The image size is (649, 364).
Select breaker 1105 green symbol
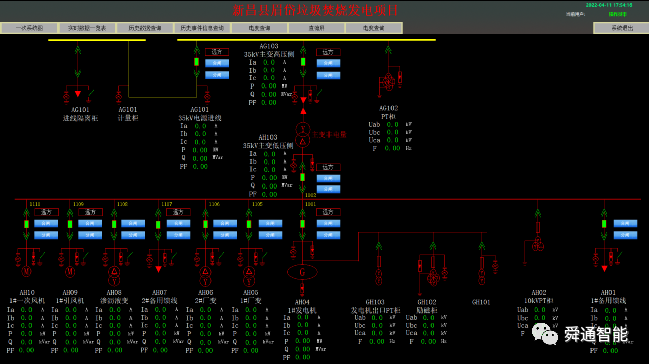click(249, 224)
